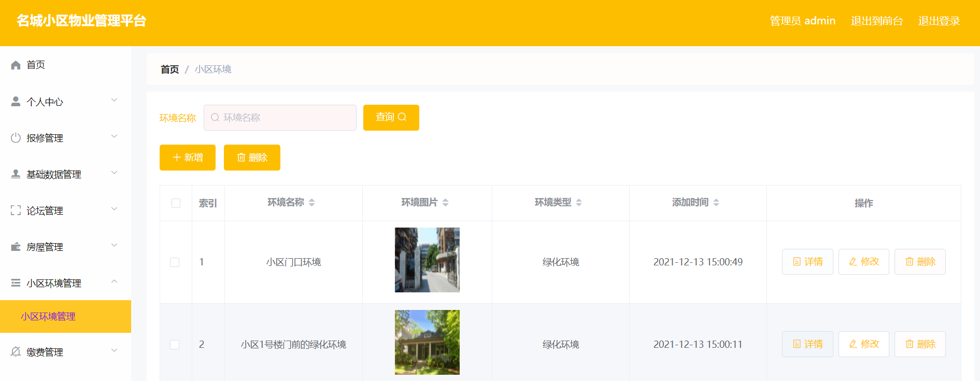Click the bell icon beside 缴费管理

point(16,351)
